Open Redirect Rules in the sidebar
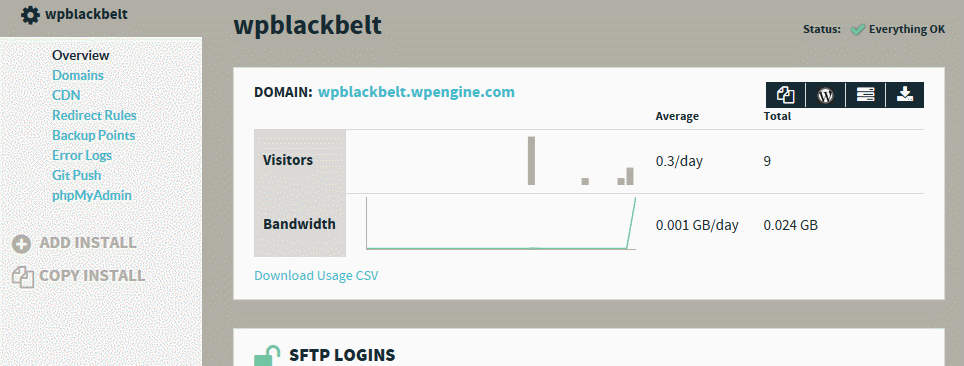The height and width of the screenshot is (366, 964). [94, 116]
